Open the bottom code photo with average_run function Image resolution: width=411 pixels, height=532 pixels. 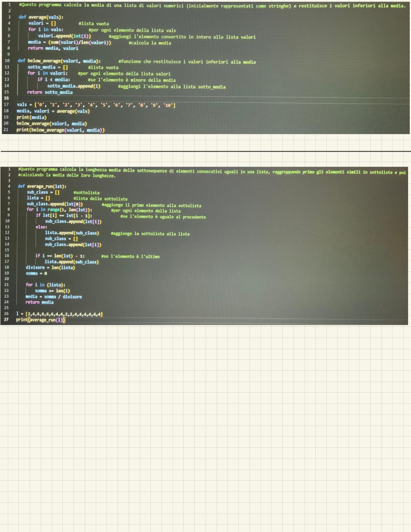pyautogui.click(x=204, y=245)
